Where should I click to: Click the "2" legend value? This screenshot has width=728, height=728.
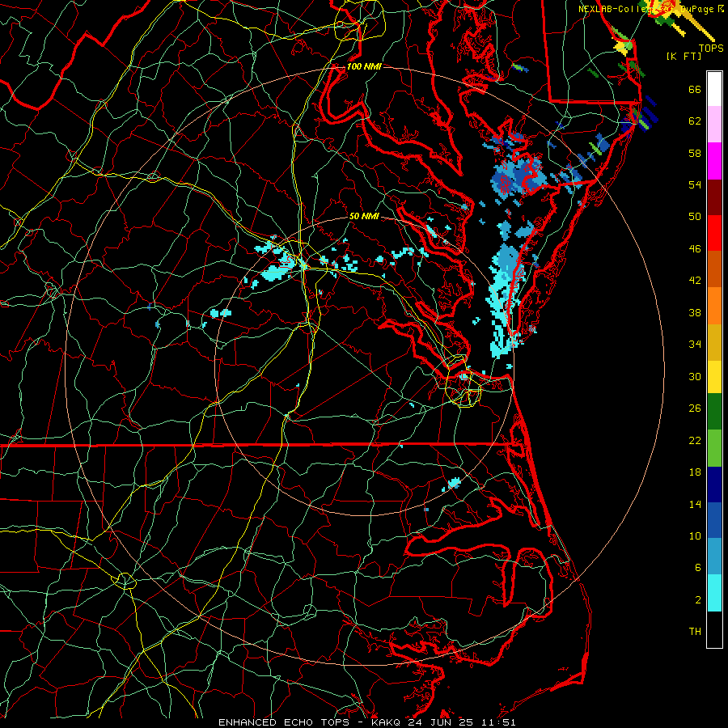coord(698,600)
